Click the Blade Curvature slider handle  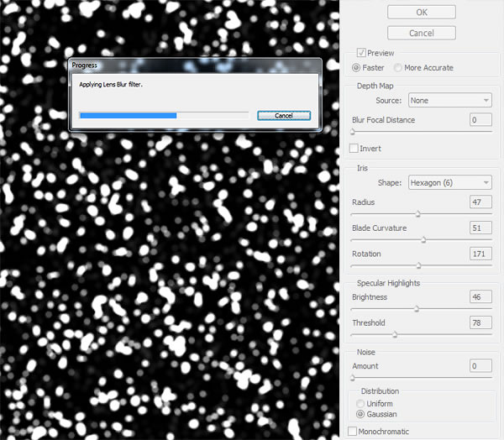click(423, 240)
